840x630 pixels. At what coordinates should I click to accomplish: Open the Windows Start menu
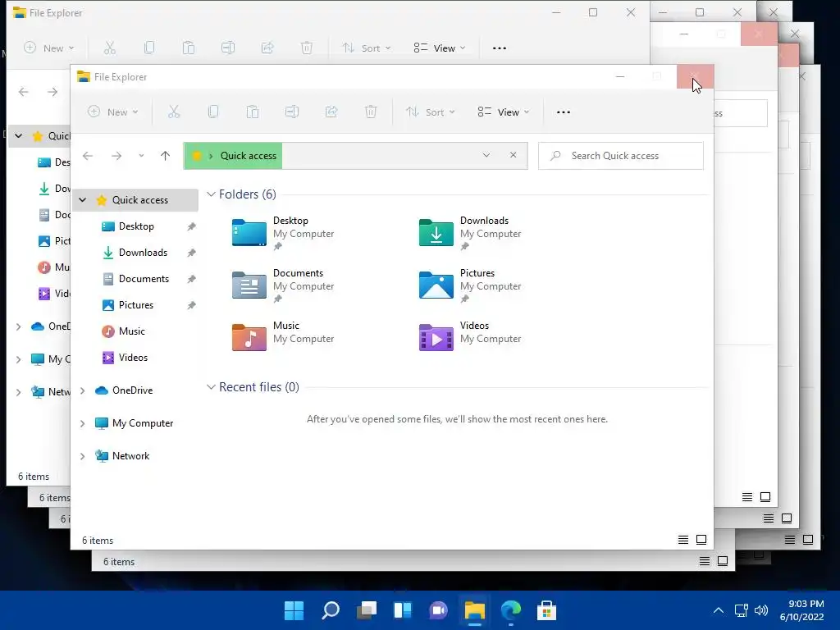[x=294, y=610]
